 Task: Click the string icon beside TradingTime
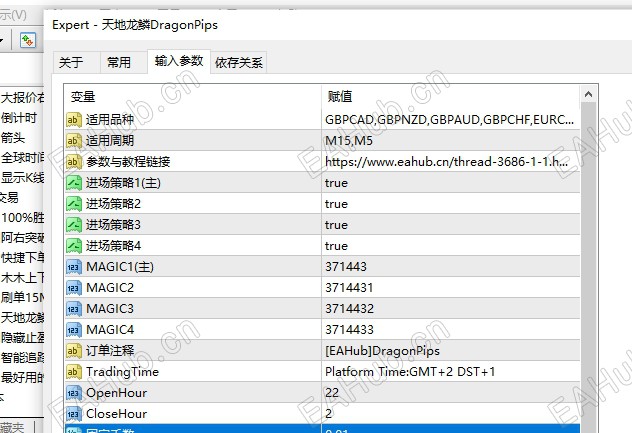click(74, 371)
